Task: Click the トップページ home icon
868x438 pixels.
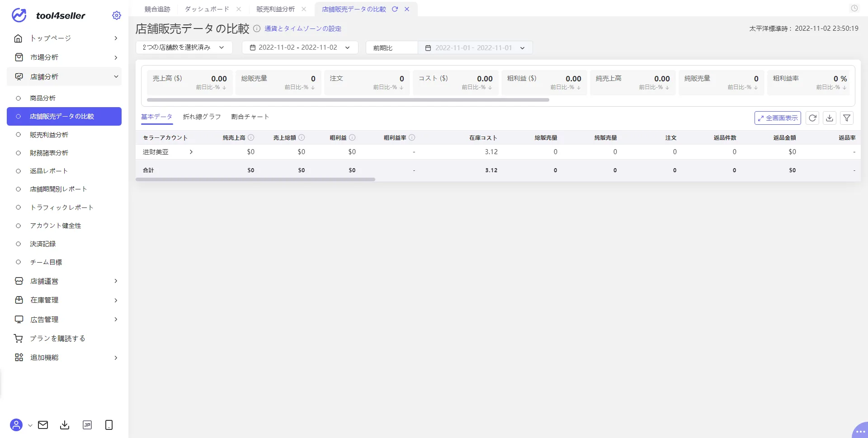Action: pos(18,38)
